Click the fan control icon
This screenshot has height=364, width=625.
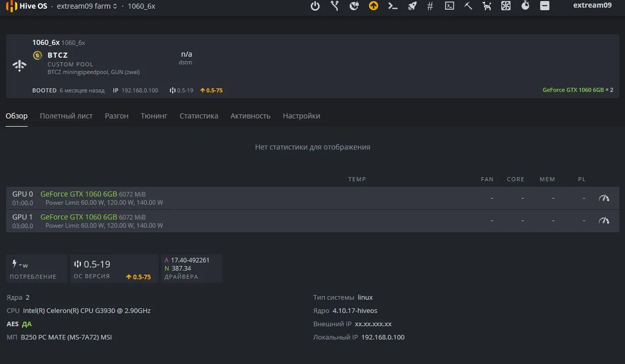(x=506, y=6)
